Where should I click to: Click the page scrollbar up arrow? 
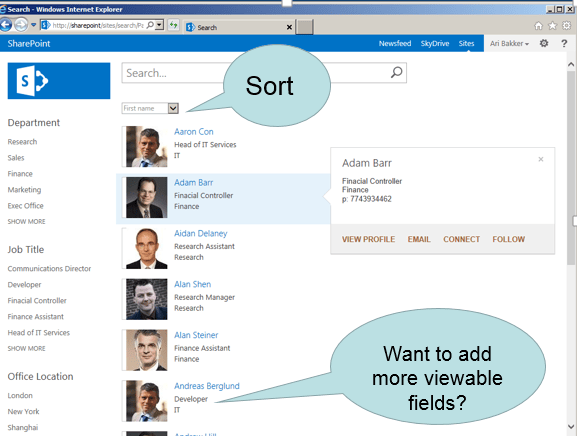click(571, 65)
